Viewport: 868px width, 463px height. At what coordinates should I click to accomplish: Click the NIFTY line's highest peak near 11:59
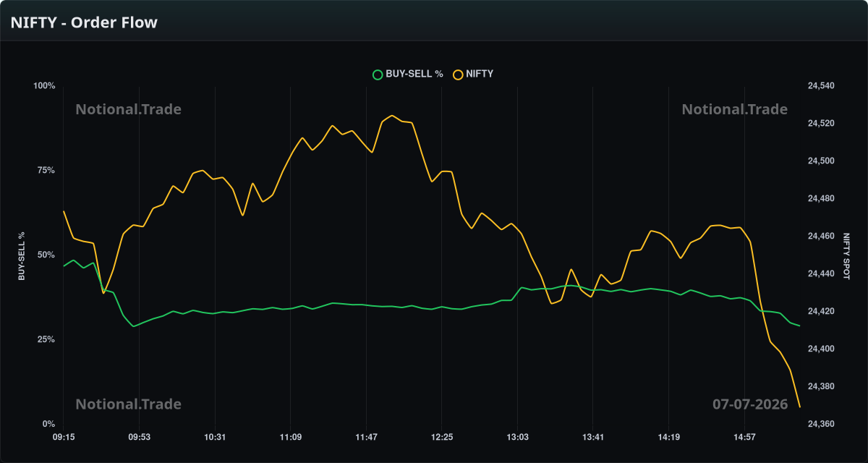[391, 116]
